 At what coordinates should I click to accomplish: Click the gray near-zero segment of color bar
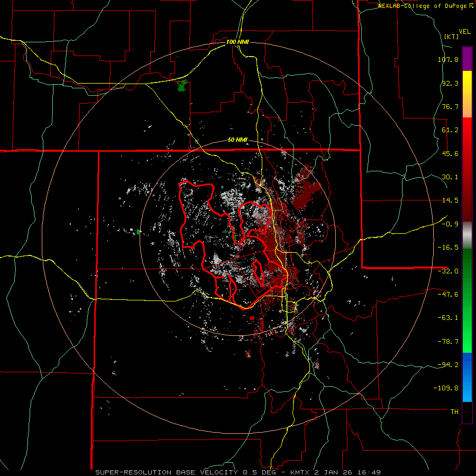pyautogui.click(x=467, y=235)
